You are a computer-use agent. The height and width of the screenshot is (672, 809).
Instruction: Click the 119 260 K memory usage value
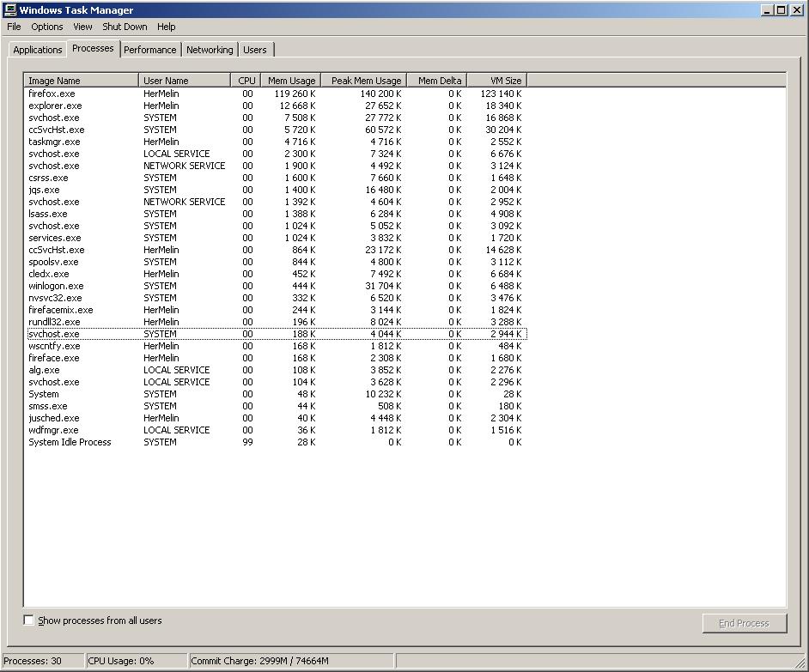tap(295, 94)
